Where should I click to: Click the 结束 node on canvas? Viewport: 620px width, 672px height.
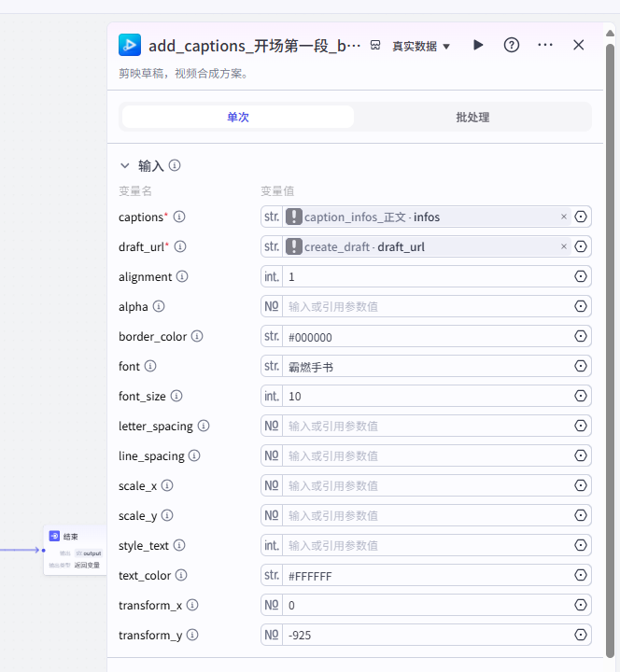click(x=73, y=537)
